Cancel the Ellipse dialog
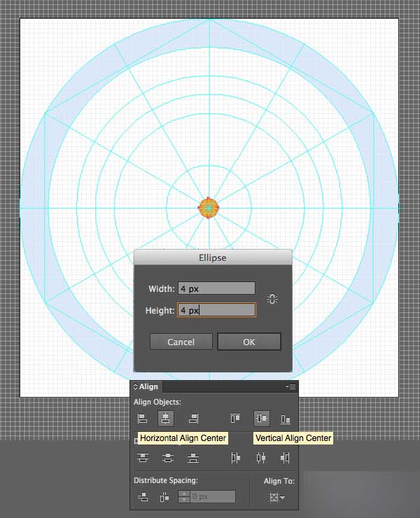This screenshot has height=518, width=420. tap(181, 342)
